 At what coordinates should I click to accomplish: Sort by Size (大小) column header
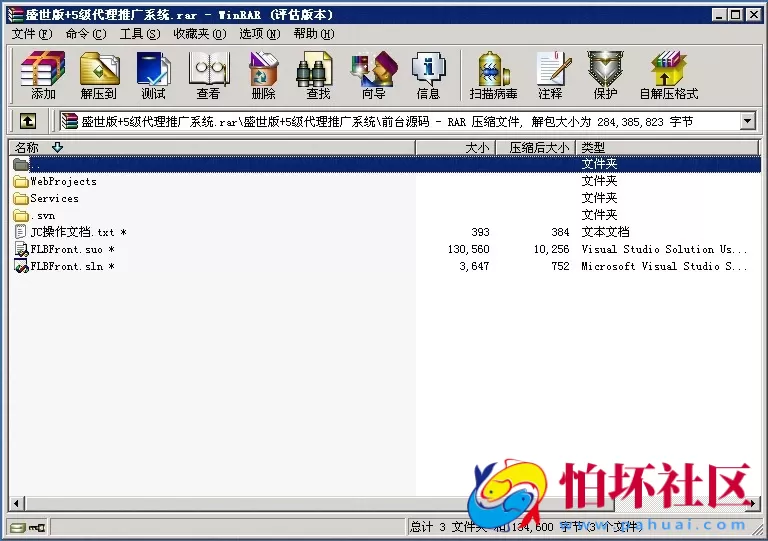coord(456,147)
